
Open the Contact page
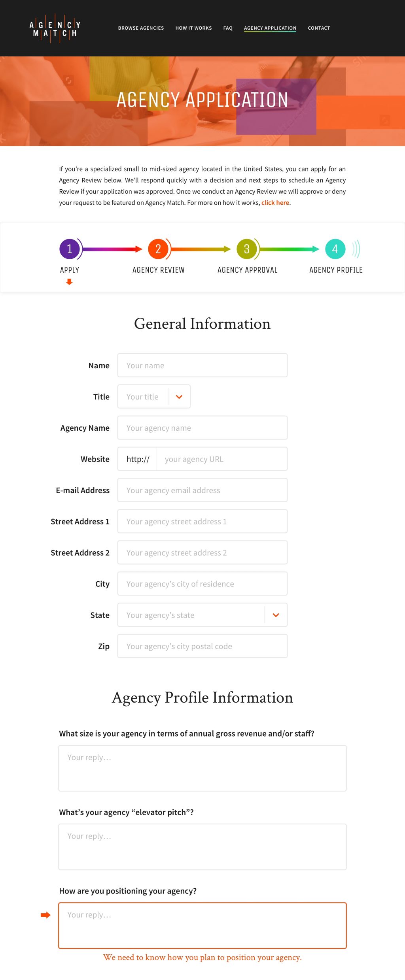[319, 28]
